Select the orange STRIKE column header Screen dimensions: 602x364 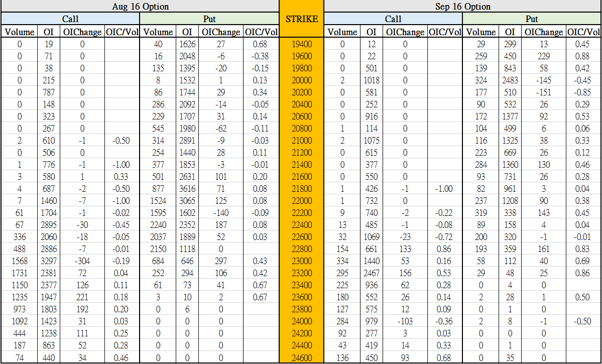(301, 19)
